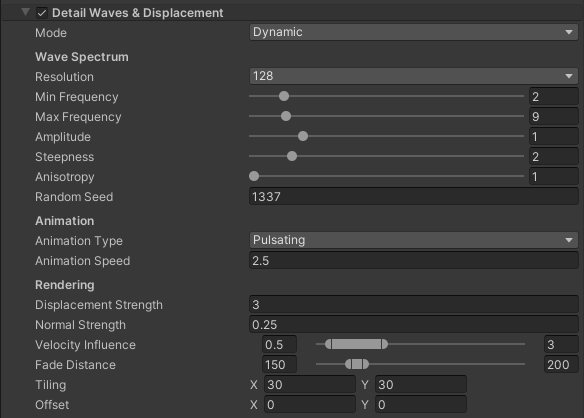584x418 pixels.
Task: Click the Random Seed field showing 1337
Action: pyautogui.click(x=413, y=197)
